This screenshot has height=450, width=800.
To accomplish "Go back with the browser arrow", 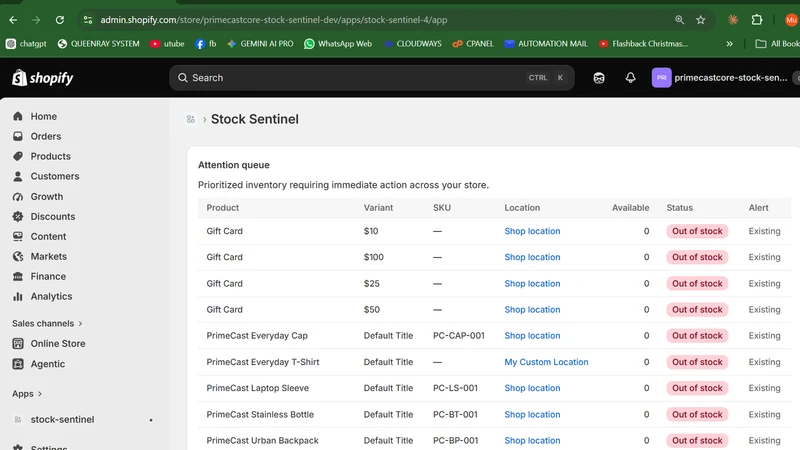I will coord(13,20).
